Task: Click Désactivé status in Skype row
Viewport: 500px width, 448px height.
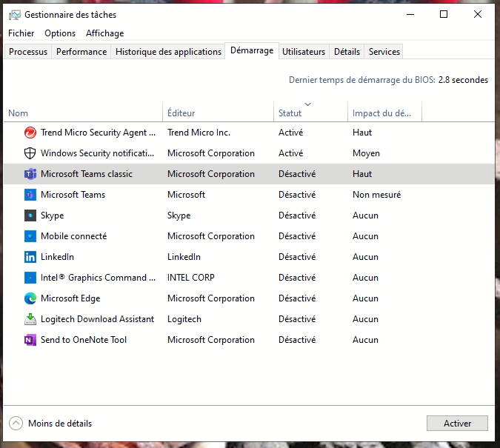Action: 297,215
